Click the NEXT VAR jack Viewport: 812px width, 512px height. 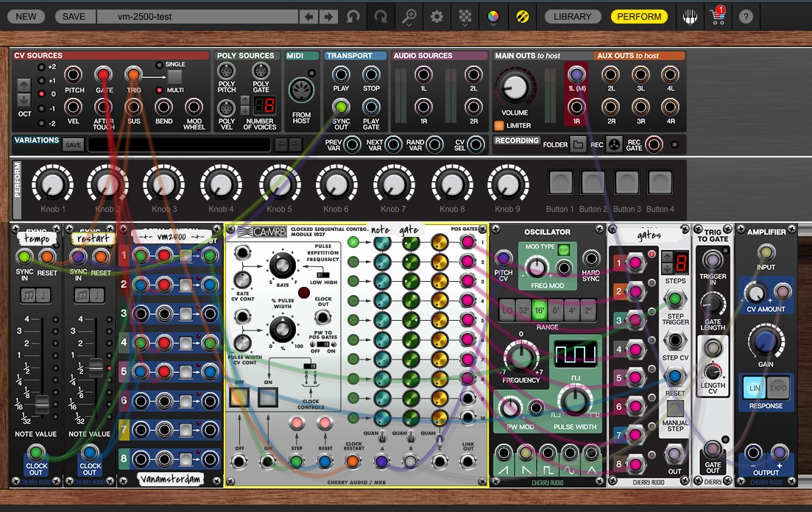tap(393, 144)
